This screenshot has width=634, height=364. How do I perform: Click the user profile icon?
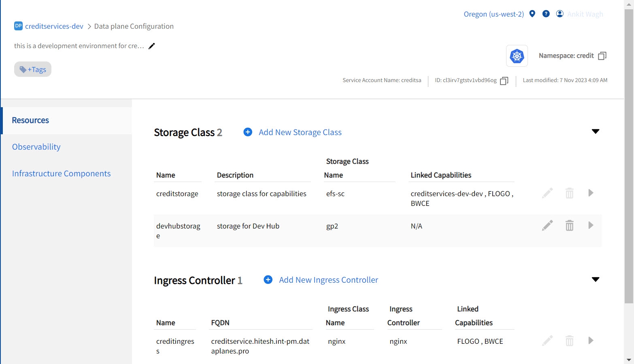coord(560,14)
